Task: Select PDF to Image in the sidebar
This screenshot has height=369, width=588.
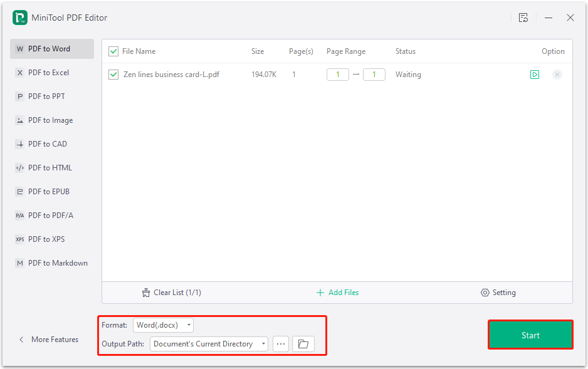Action: tap(52, 120)
